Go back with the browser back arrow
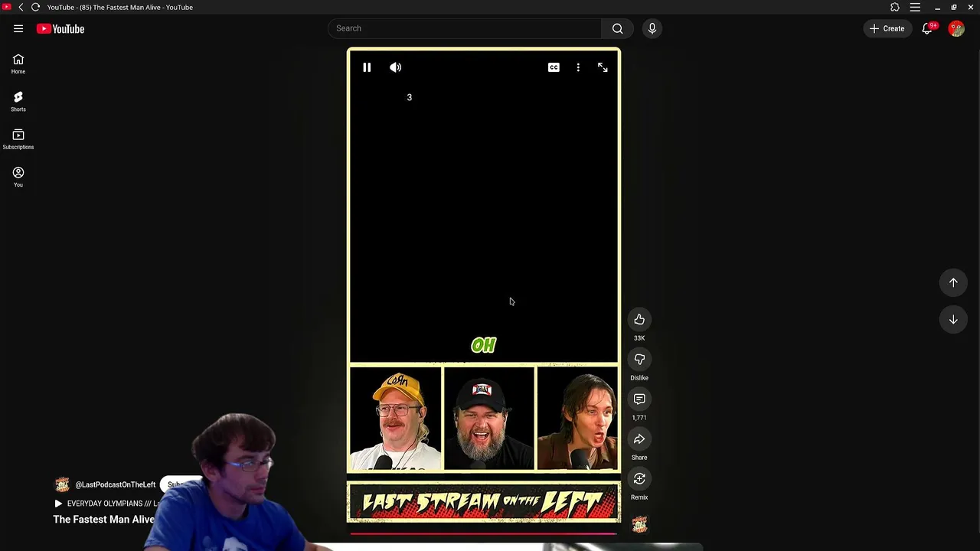Screen dimensions: 980x551 (21, 7)
